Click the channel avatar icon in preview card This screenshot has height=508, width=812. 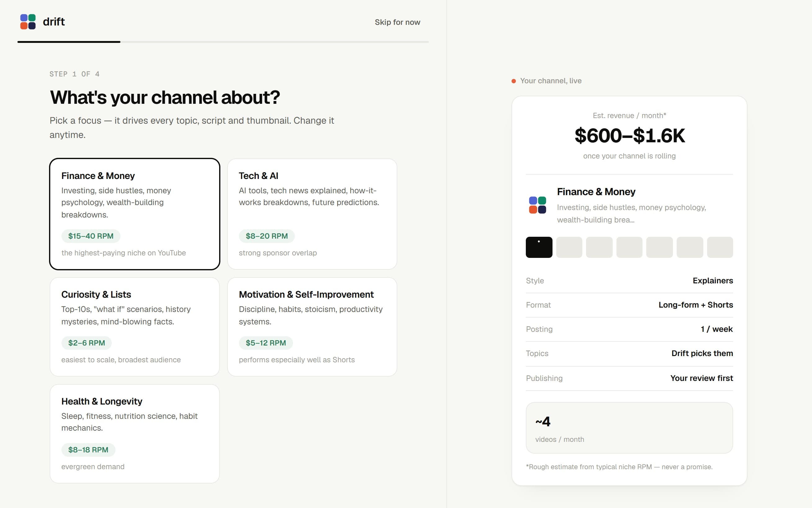click(538, 205)
